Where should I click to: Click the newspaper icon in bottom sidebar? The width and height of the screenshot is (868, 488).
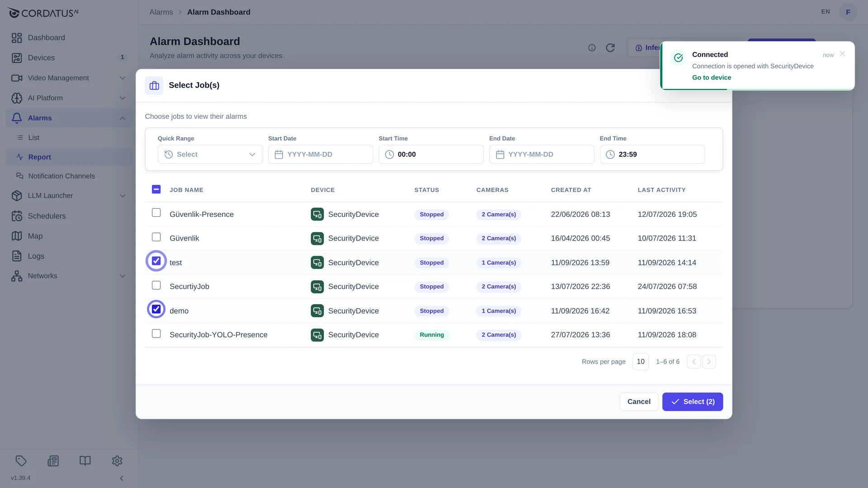(53, 461)
